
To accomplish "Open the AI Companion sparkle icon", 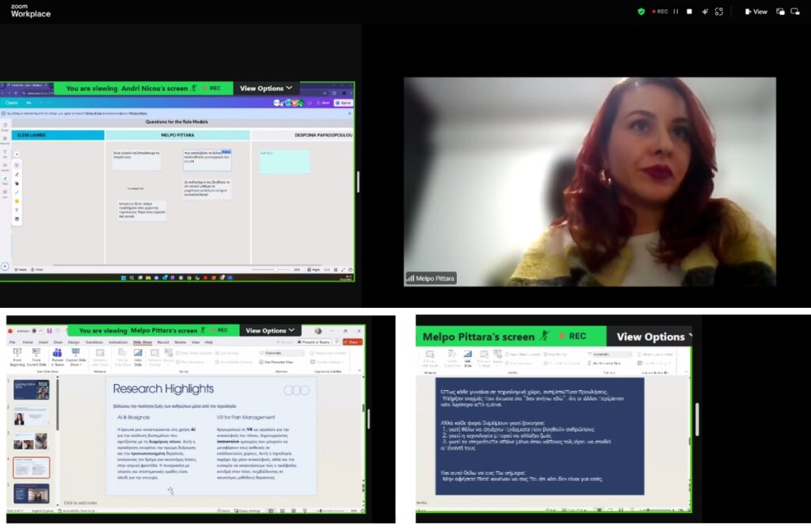I will [704, 12].
